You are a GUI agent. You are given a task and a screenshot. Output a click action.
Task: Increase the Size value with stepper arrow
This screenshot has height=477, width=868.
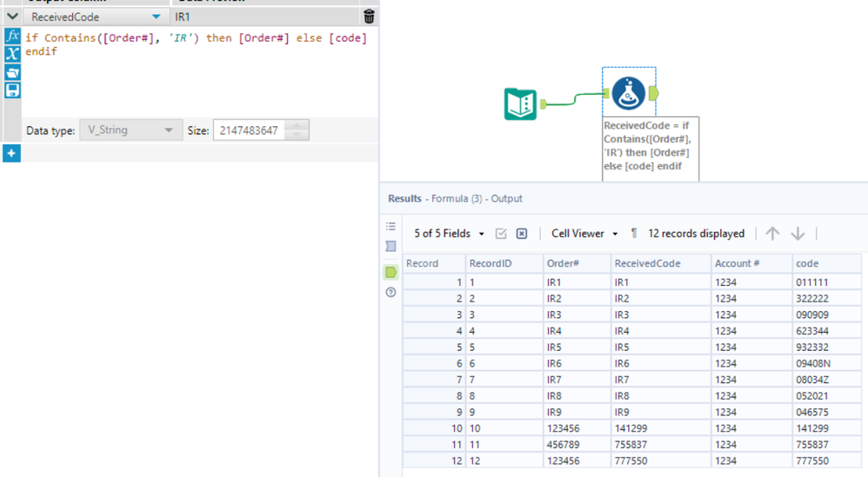tap(297, 126)
